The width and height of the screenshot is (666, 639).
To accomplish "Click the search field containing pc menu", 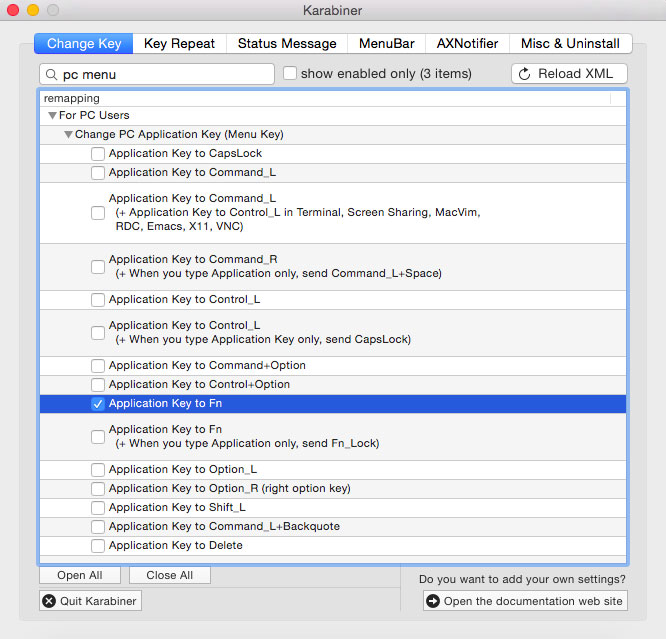I will [x=157, y=74].
